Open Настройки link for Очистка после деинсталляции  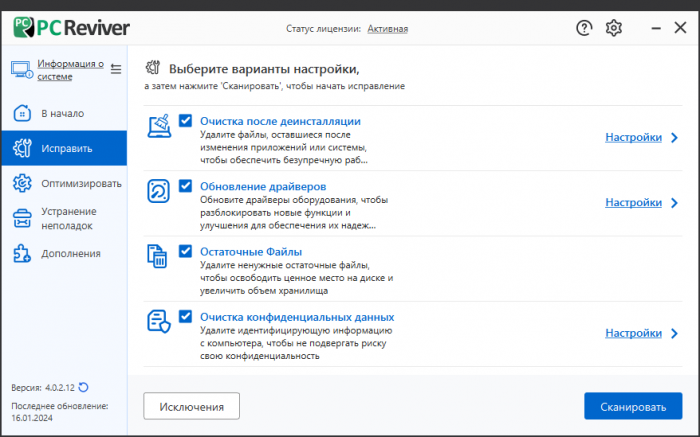tap(633, 137)
